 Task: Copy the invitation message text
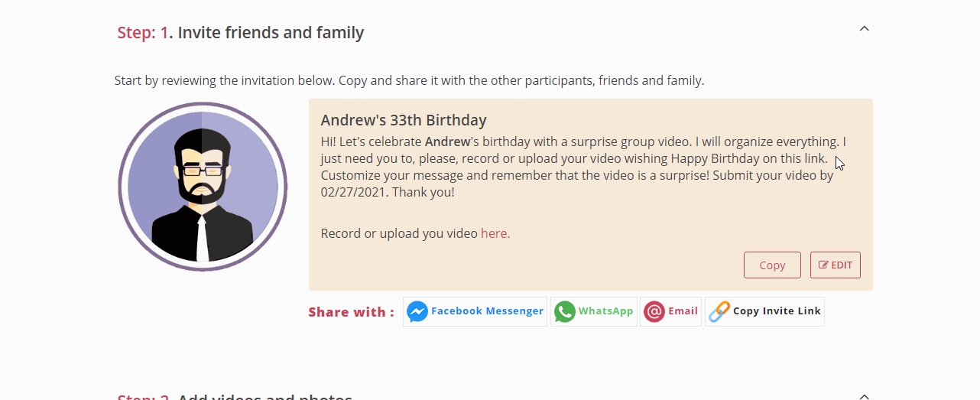coord(772,265)
